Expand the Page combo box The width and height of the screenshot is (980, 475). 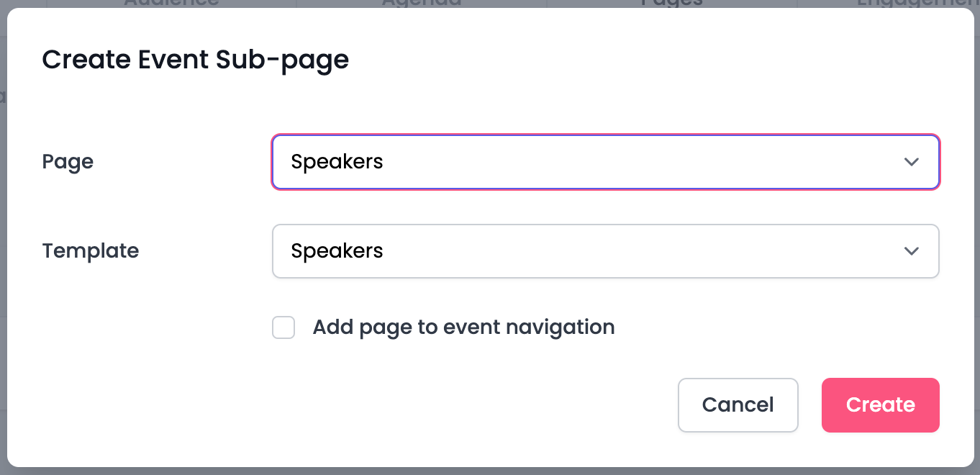(x=604, y=162)
